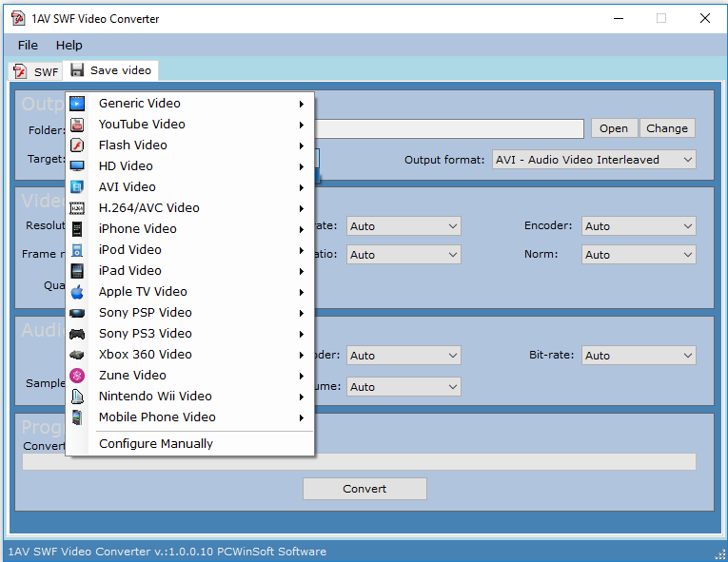Click the Change folder button
Image resolution: width=728 pixels, height=562 pixels.
(667, 128)
